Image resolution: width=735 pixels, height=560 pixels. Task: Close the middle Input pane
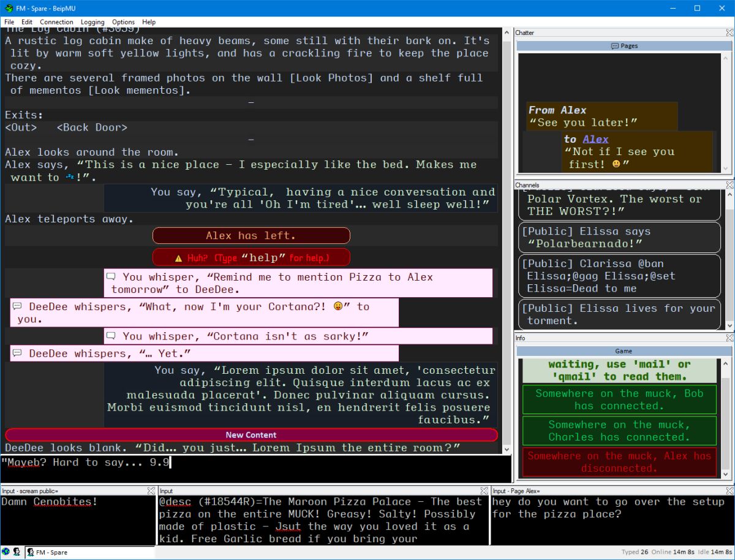click(x=484, y=491)
